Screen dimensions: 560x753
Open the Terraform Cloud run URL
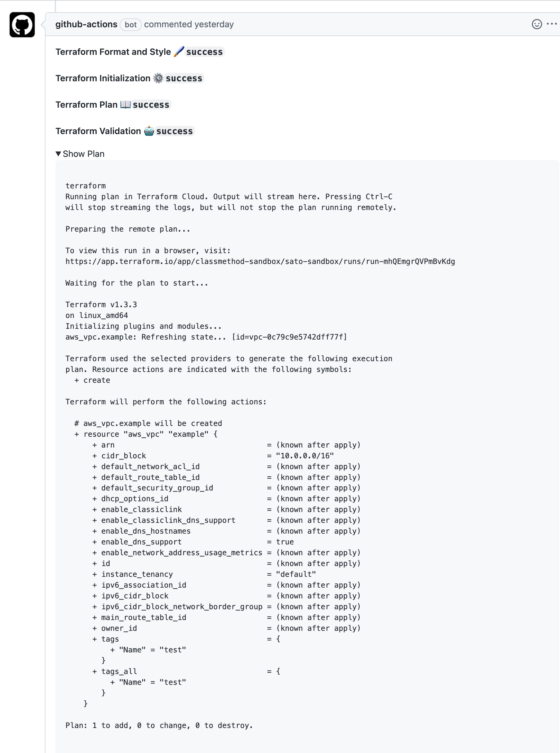click(260, 261)
